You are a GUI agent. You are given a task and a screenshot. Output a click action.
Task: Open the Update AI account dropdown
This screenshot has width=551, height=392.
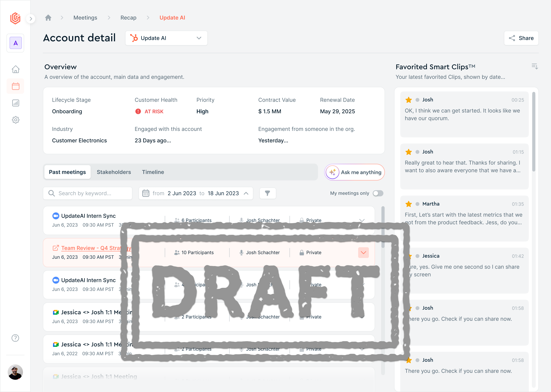coord(166,38)
